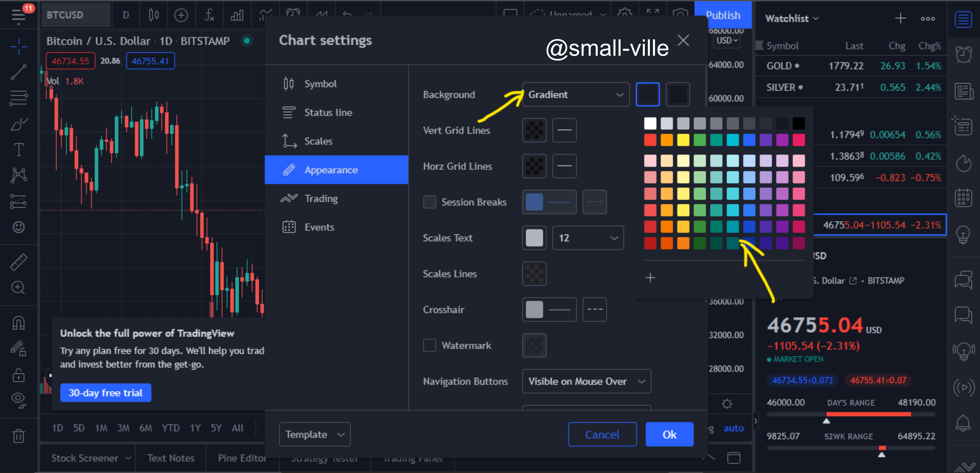The height and width of the screenshot is (473, 980).
Task: Open the prediction and measurement tools
Action: coord(18,201)
